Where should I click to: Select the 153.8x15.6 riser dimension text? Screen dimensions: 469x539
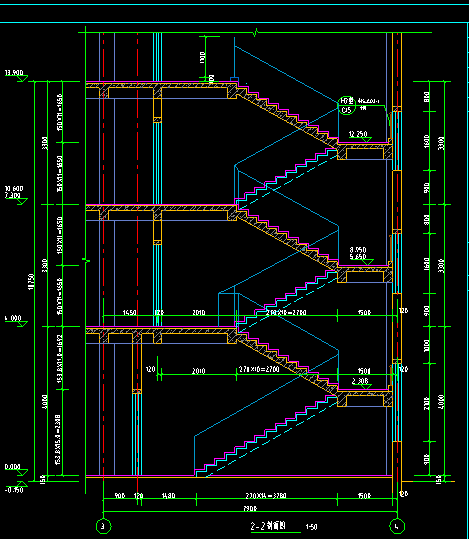point(58,440)
